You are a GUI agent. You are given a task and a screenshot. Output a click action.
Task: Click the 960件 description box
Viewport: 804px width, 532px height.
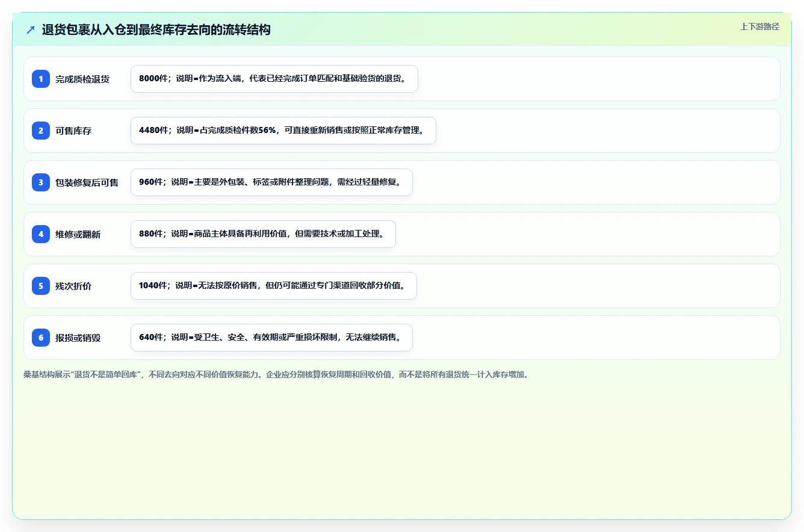pos(271,182)
